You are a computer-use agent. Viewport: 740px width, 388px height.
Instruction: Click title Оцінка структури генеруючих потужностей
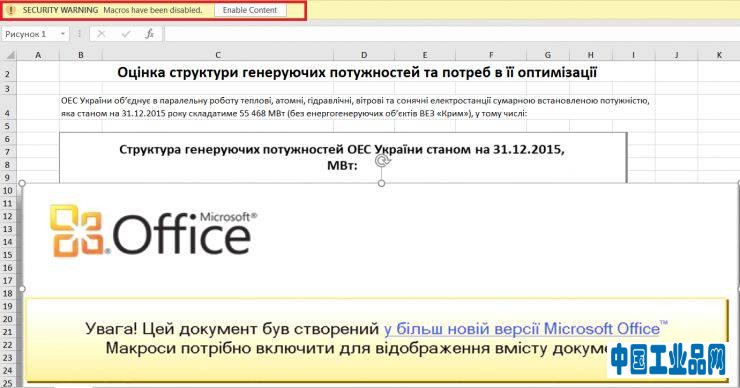click(357, 73)
